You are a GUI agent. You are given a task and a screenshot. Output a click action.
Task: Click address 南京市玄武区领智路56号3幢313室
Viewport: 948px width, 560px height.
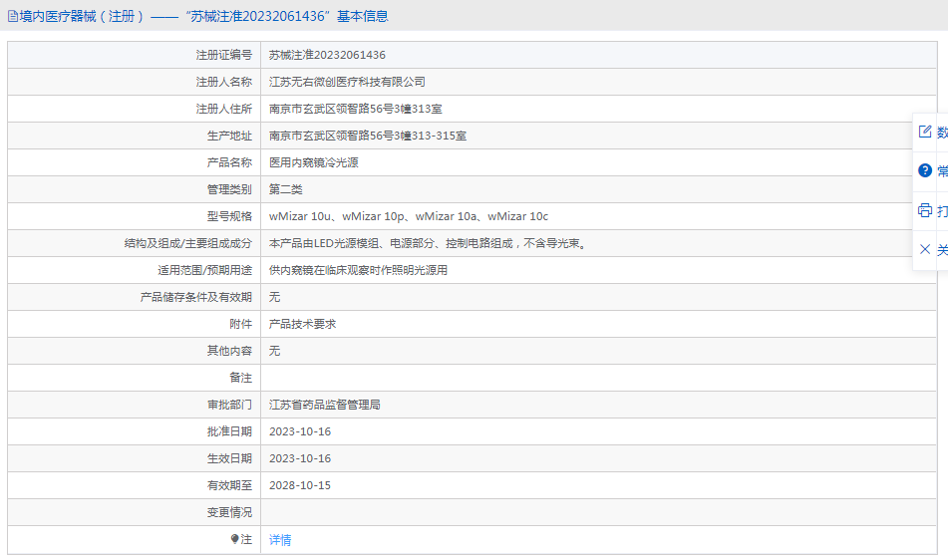(356, 109)
